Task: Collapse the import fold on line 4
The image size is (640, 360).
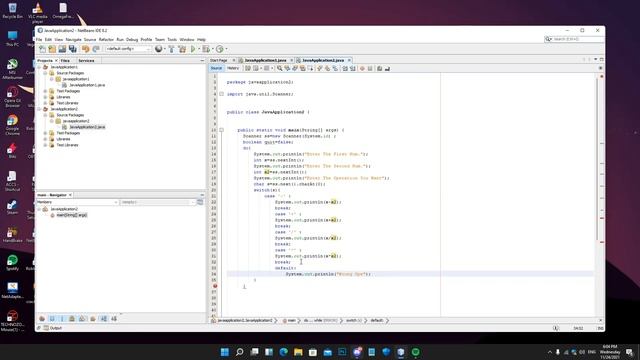Action: click(222, 94)
